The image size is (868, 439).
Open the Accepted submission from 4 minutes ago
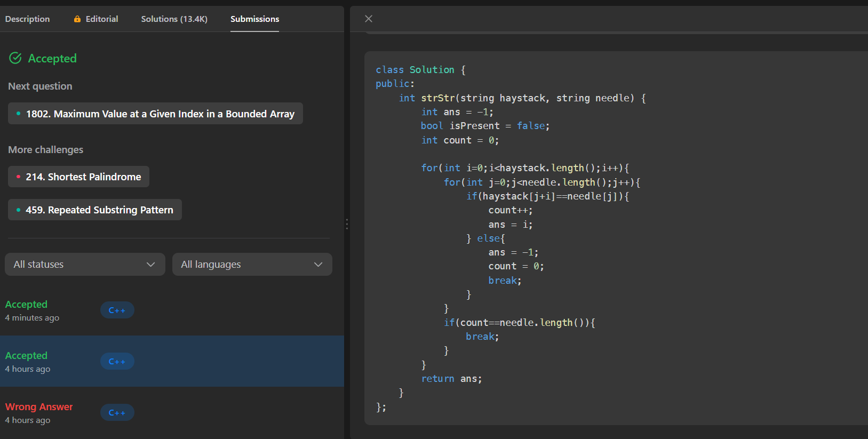coord(172,310)
